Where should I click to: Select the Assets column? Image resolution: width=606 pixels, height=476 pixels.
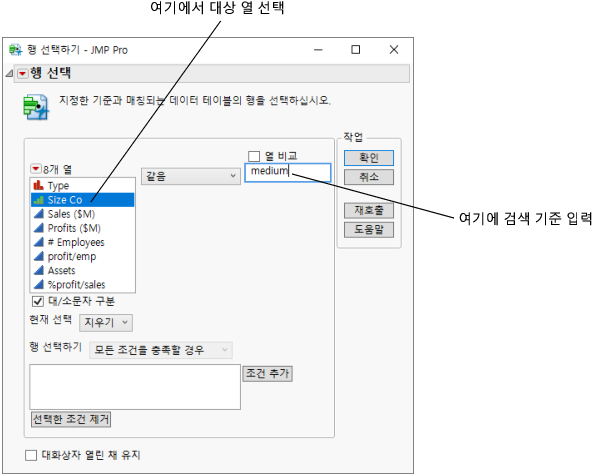click(x=83, y=270)
